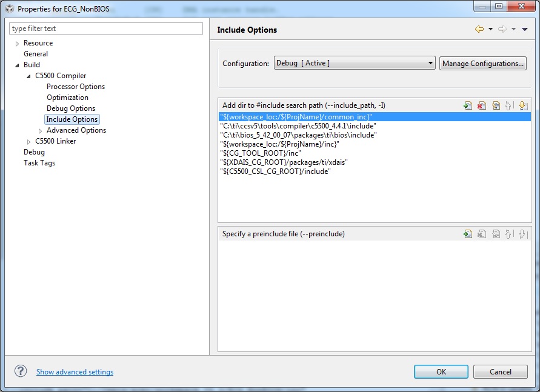540x392 pixels.
Task: Select the Resource tree item
Action: pyautogui.click(x=38, y=43)
